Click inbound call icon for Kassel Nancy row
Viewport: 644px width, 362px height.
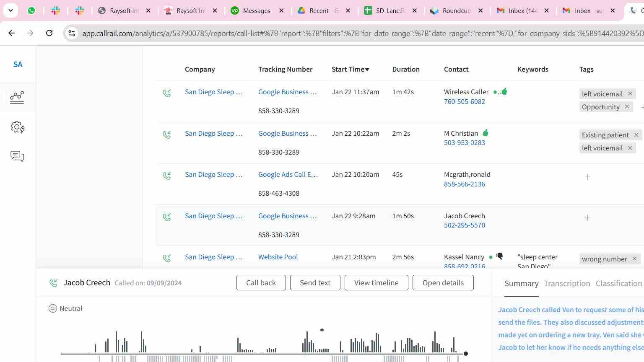(167, 258)
